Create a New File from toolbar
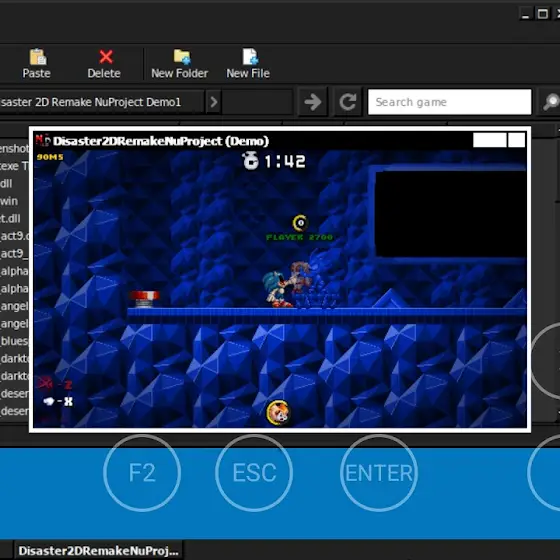Viewport: 560px width, 560px height. (x=248, y=64)
